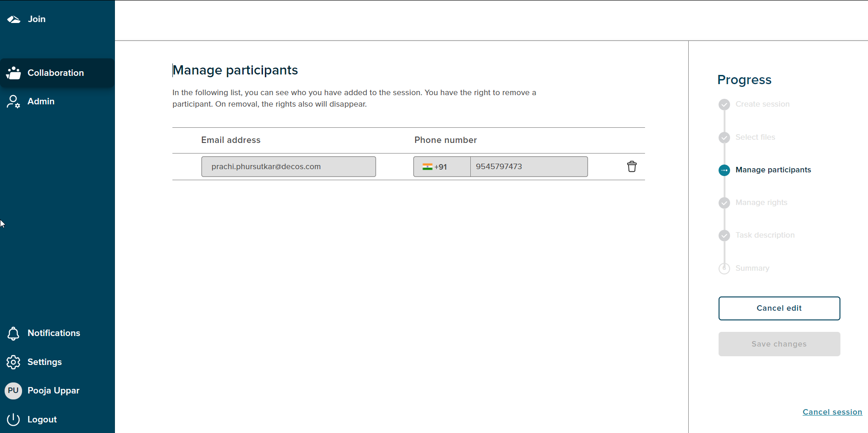
Task: Click the email address input field
Action: [288, 166]
